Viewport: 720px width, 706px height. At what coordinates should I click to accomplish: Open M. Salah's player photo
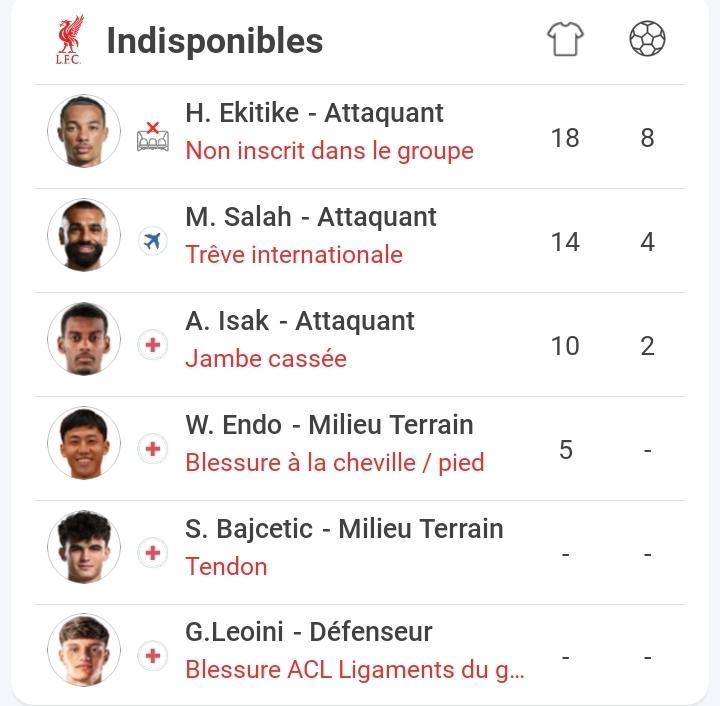[84, 235]
